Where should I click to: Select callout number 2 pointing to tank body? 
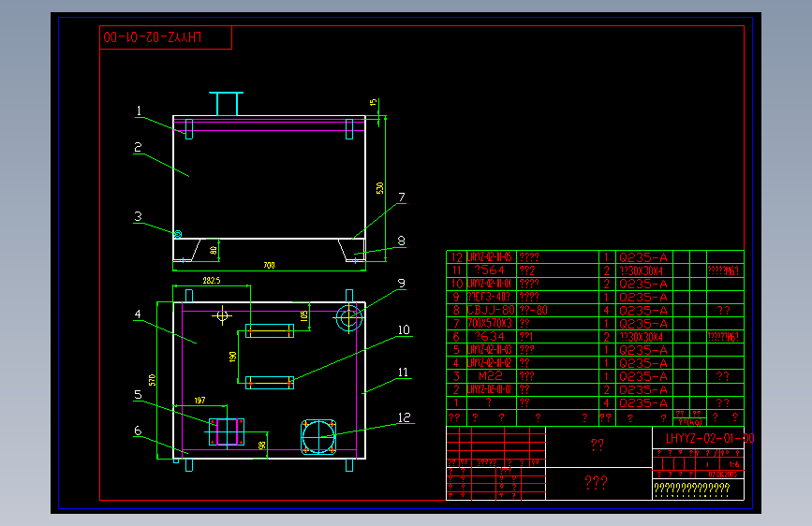click(138, 147)
